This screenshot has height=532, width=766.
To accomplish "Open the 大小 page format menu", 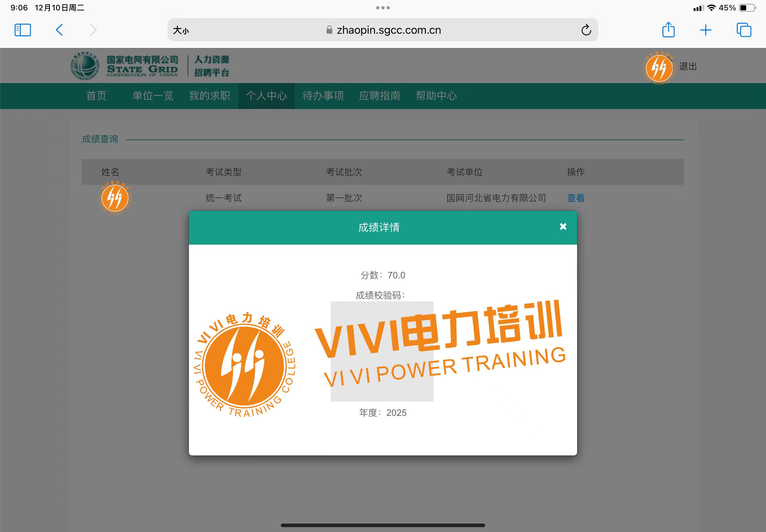I will tap(181, 30).
